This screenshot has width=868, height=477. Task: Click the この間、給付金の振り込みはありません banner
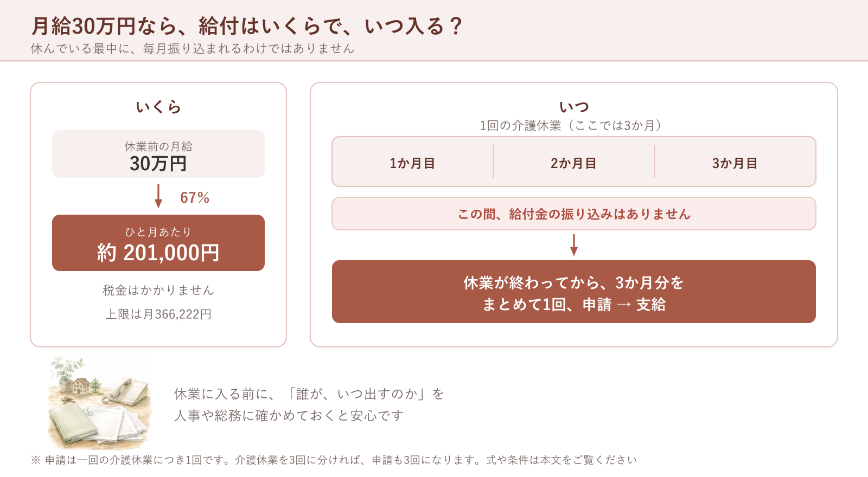tap(574, 214)
